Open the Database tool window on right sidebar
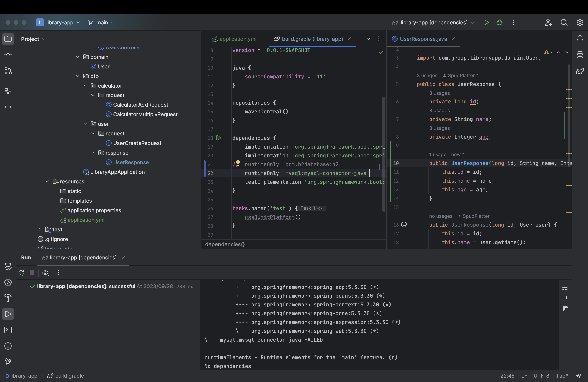This screenshot has height=382, width=588. [x=580, y=55]
